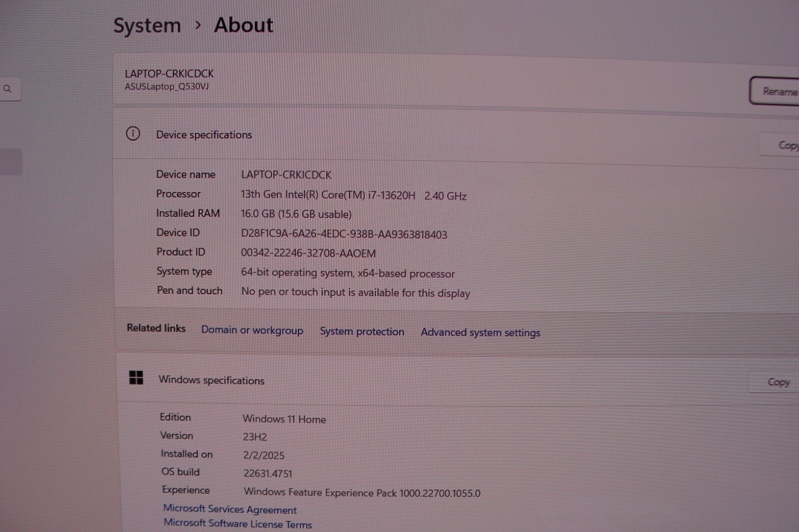
Task: Open Advanced system settings link
Action: [480, 332]
